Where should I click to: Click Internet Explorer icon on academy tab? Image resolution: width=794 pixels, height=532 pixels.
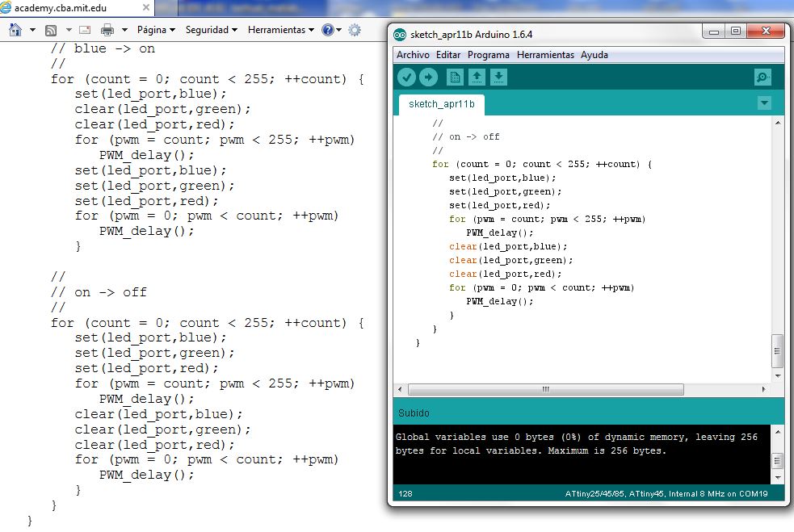pyautogui.click(x=6, y=7)
